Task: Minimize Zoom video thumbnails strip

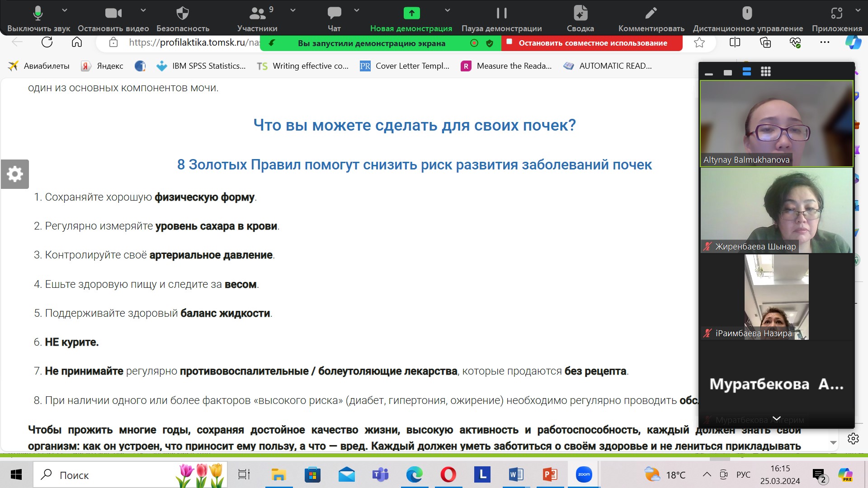Action: 709,73
